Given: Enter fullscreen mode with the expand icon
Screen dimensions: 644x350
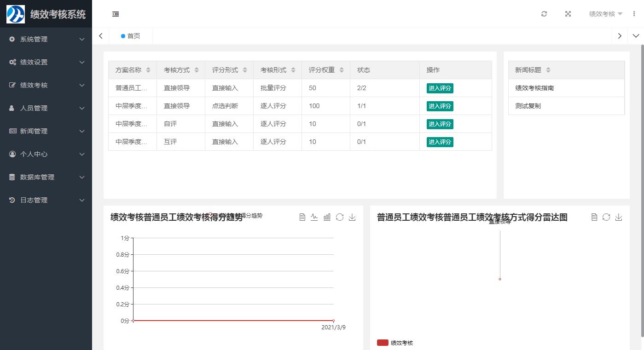Looking at the screenshot, I should (x=568, y=14).
